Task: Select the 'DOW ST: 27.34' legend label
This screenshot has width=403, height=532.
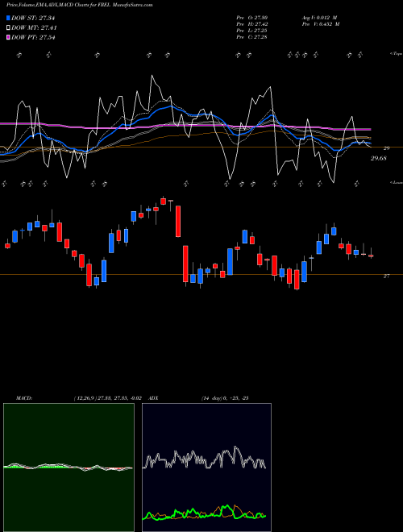Action: pos(33,18)
